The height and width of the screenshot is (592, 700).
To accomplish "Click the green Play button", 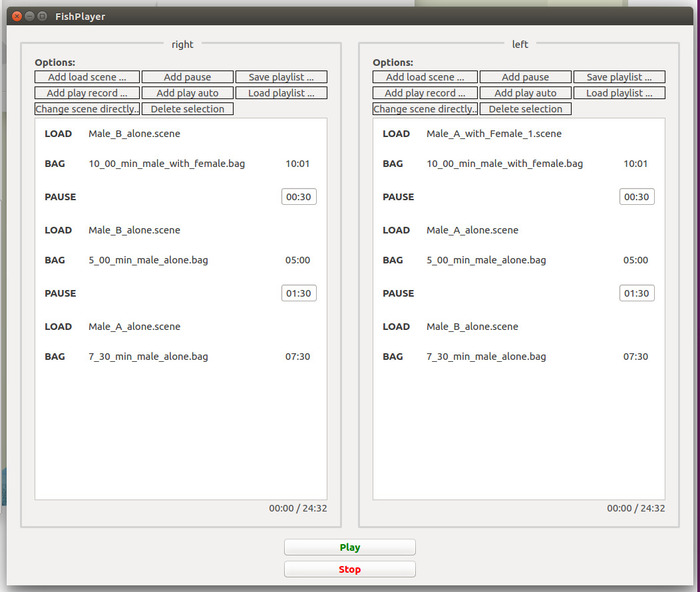I will [350, 547].
